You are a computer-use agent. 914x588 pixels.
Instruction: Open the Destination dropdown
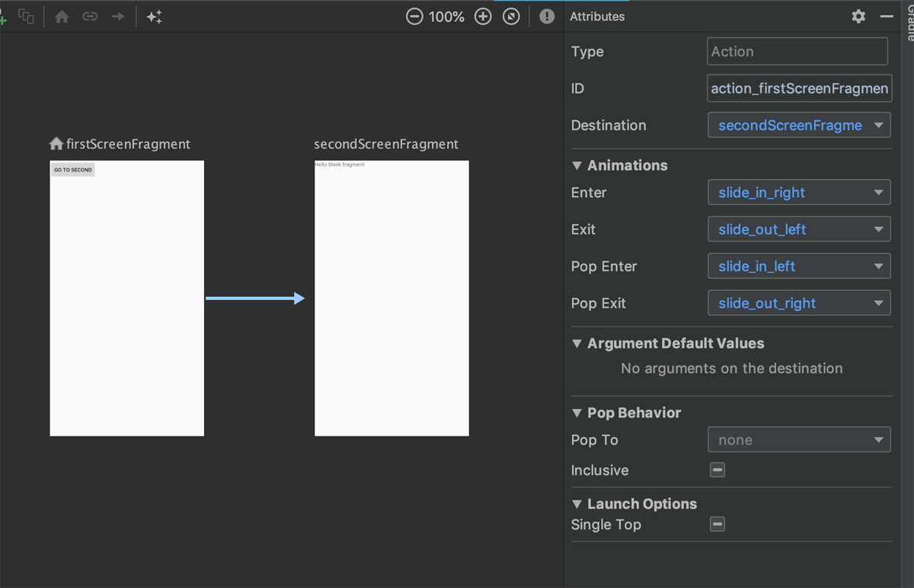point(799,125)
